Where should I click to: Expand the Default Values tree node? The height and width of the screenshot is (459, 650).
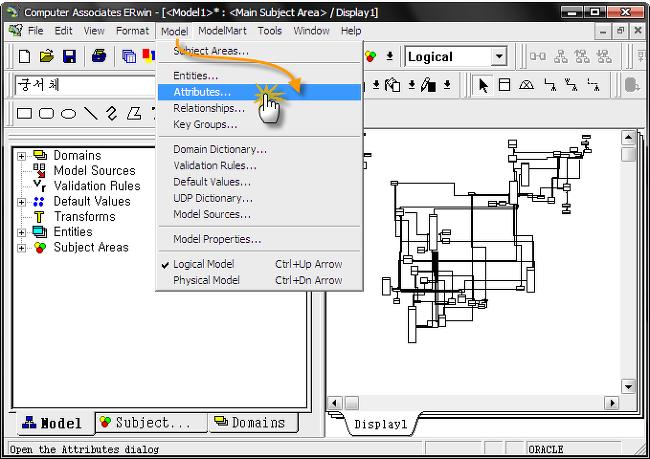[x=21, y=202]
